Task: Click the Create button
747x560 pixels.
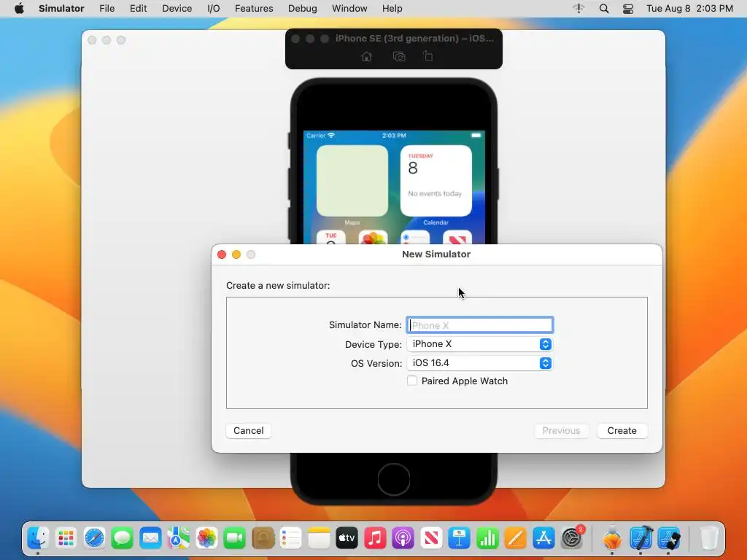Action: pos(622,430)
